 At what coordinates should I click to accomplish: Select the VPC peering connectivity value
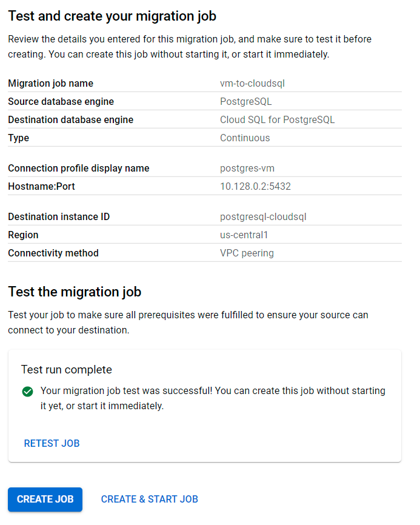[247, 253]
